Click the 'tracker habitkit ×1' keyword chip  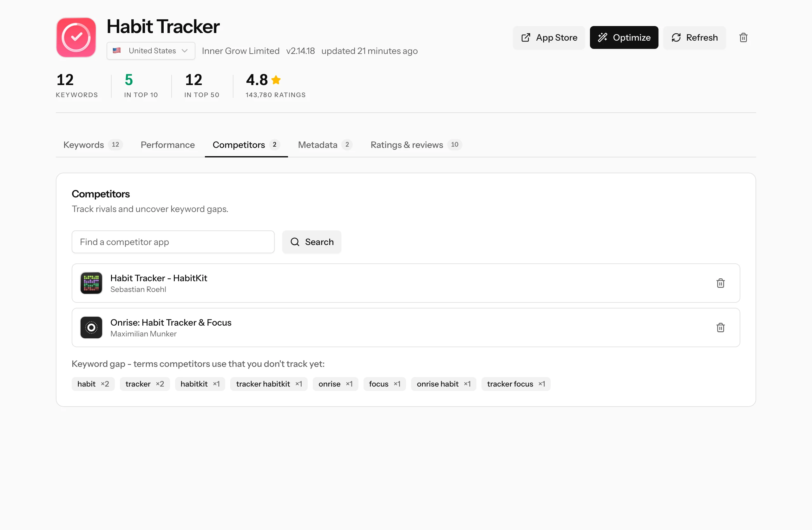(269, 384)
